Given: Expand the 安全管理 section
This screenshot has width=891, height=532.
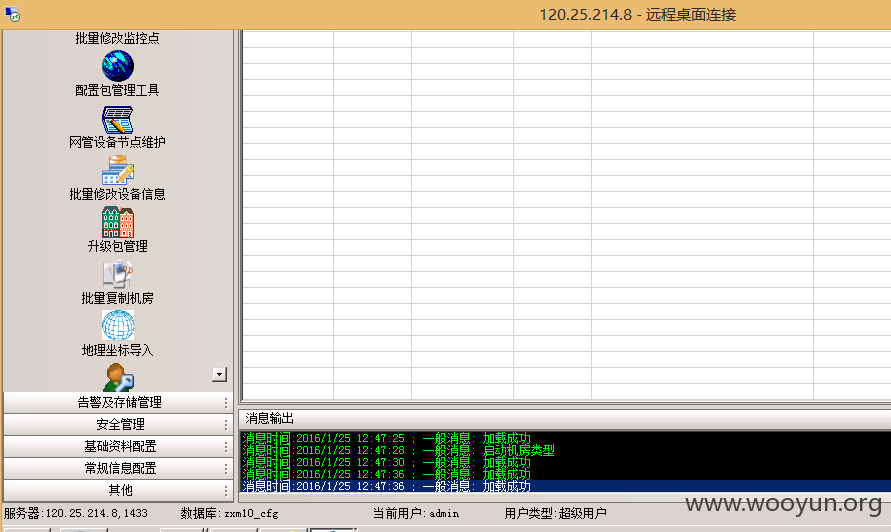Looking at the screenshot, I should [118, 425].
